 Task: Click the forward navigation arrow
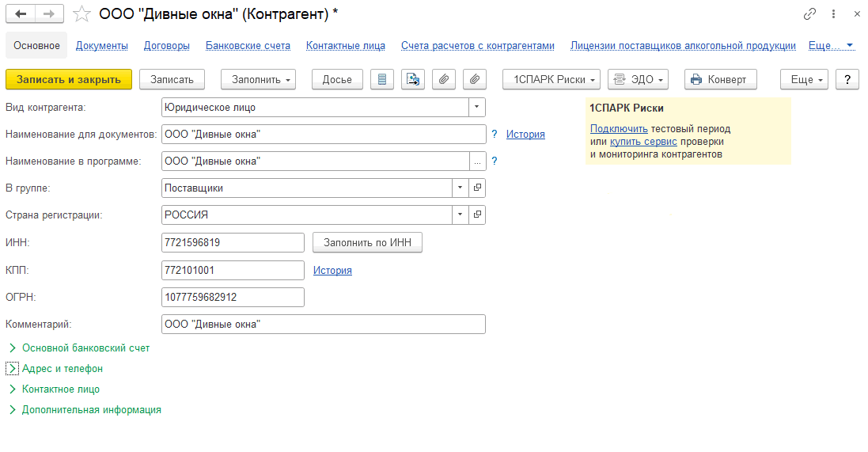click(x=49, y=14)
